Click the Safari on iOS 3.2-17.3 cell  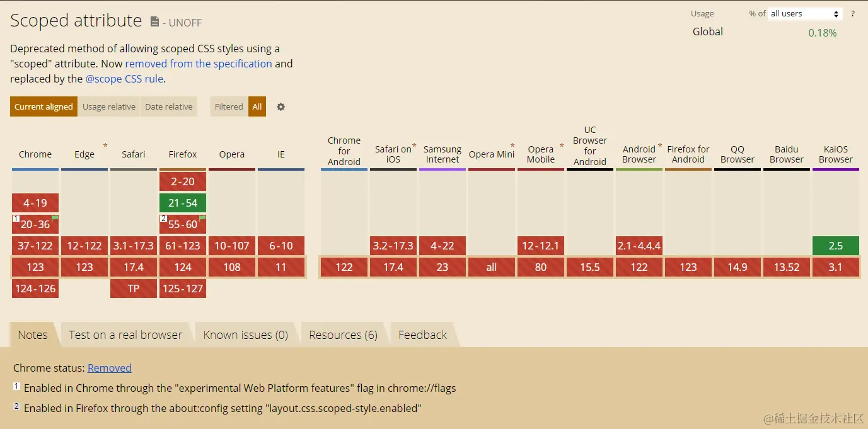(393, 246)
